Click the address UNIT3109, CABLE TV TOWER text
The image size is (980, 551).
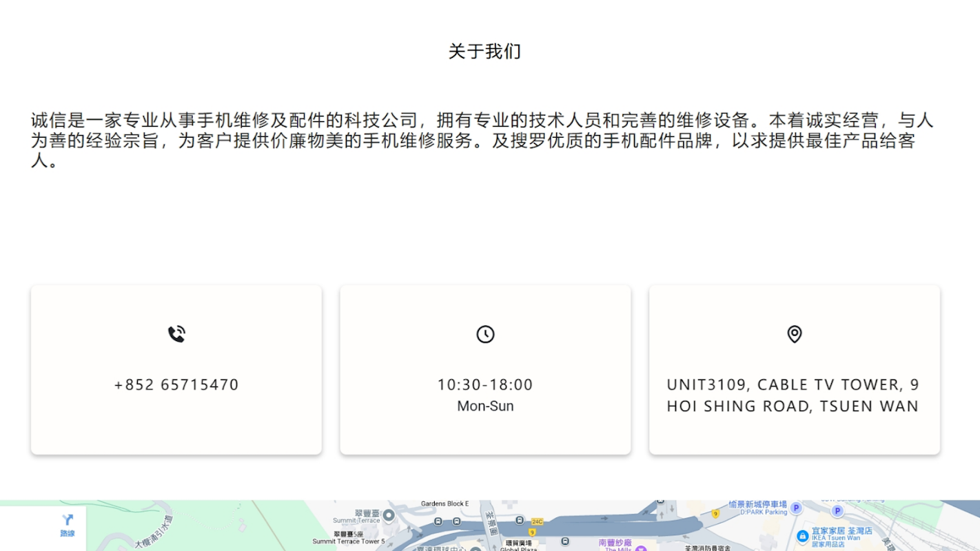coord(793,395)
